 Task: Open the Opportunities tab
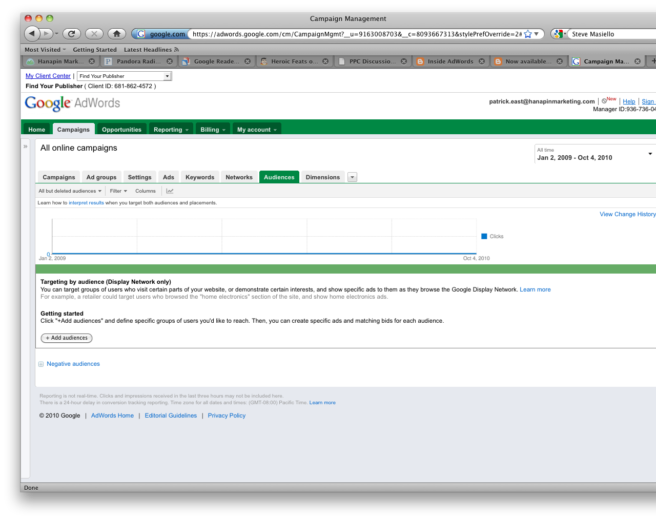coord(121,130)
